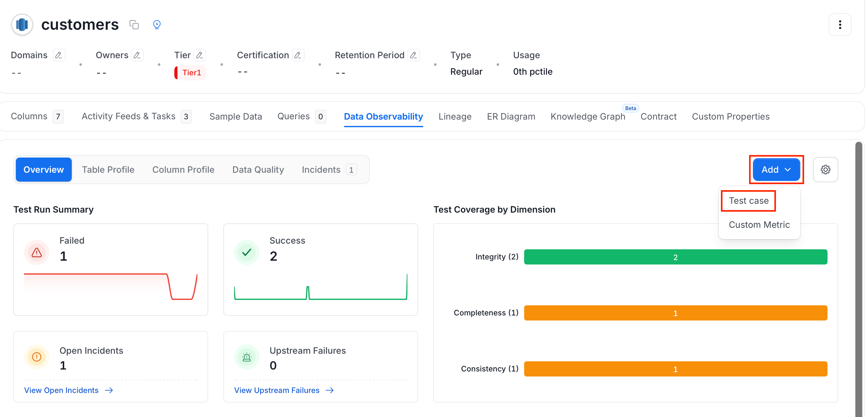Click the Failed warning triangle icon

pos(36,252)
